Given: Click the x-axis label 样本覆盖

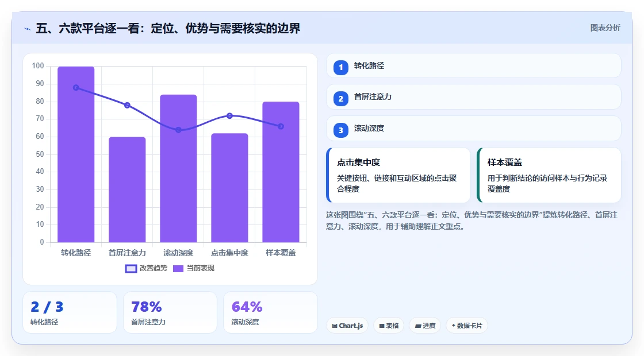Looking at the screenshot, I should (x=281, y=253).
